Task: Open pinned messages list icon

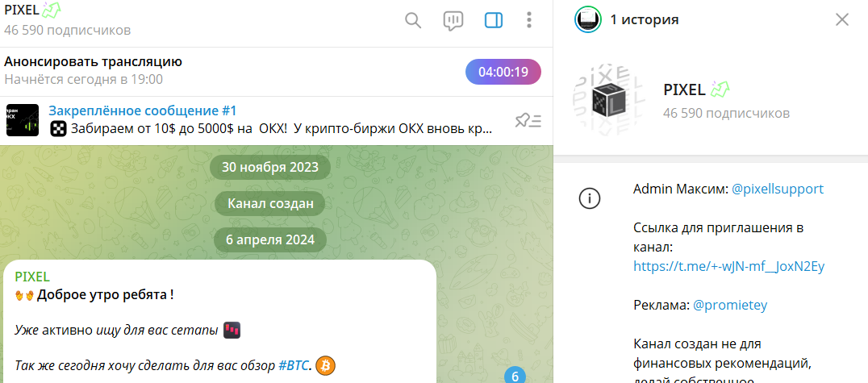Action: click(x=528, y=120)
